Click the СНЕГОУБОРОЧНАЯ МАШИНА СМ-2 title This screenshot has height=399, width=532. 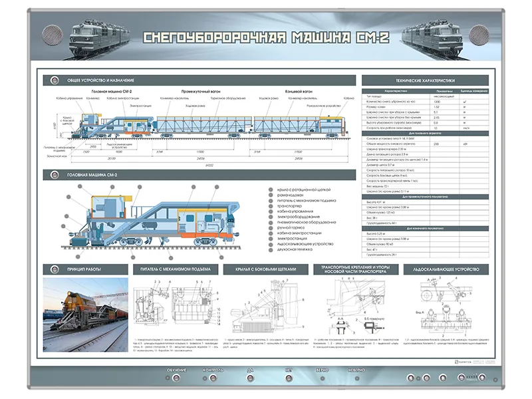click(x=266, y=37)
